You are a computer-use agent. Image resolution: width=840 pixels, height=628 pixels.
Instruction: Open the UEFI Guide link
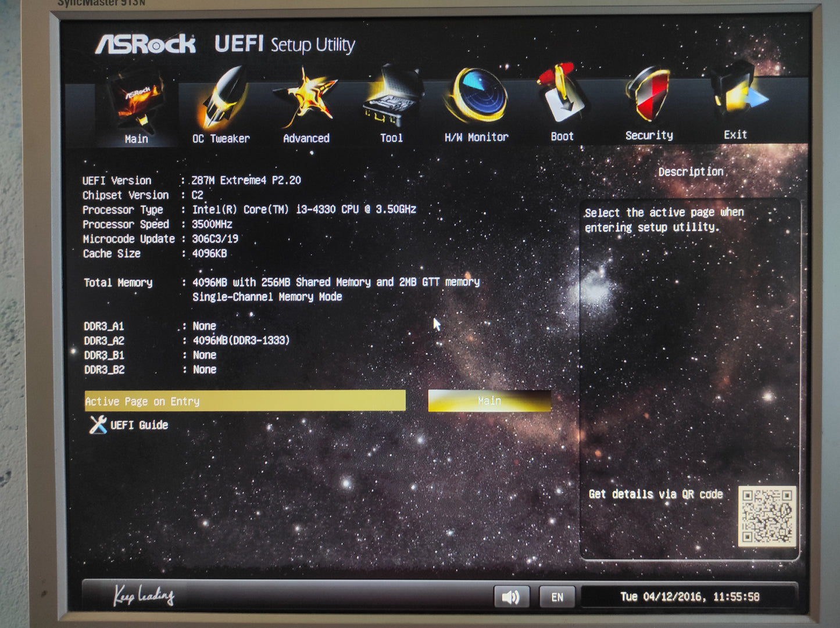click(139, 425)
